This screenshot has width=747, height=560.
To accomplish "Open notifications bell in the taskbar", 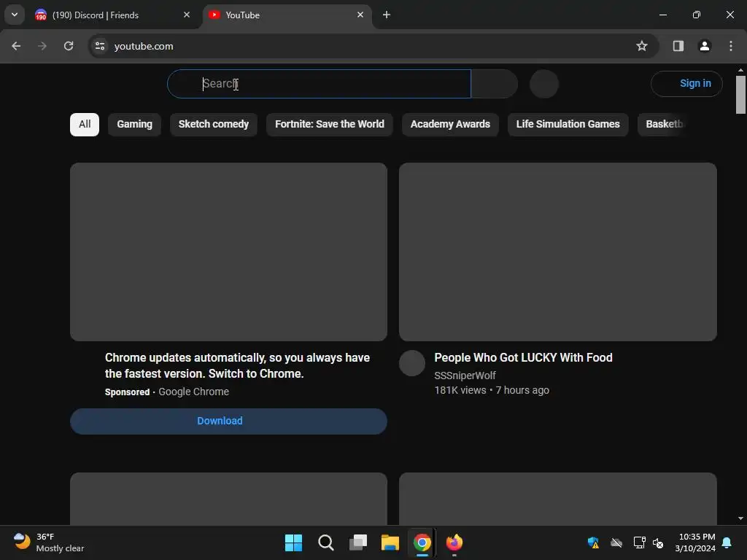I will click(727, 542).
